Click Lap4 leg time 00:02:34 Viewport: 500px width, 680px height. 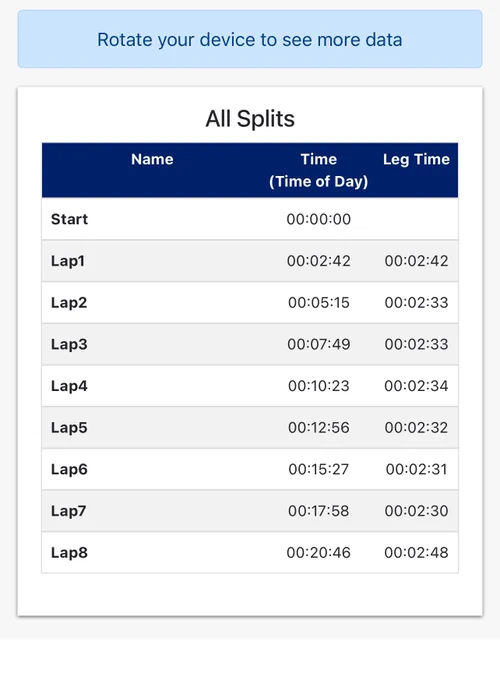(x=416, y=386)
